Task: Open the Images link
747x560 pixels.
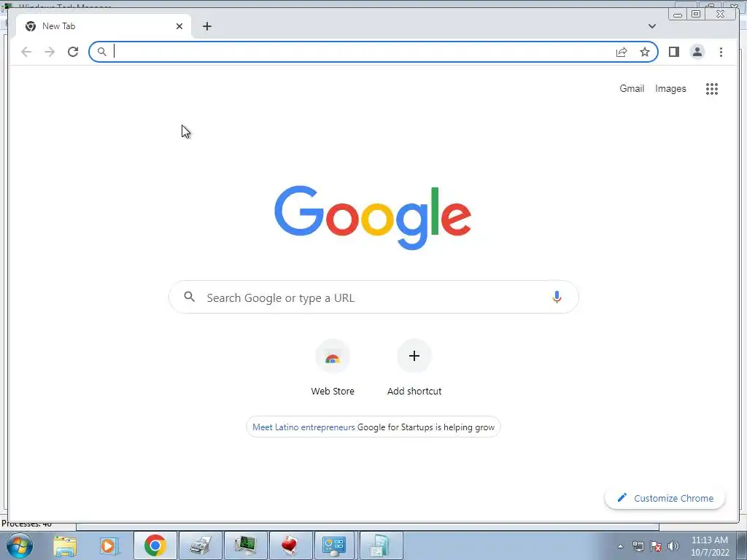Action: click(x=670, y=88)
